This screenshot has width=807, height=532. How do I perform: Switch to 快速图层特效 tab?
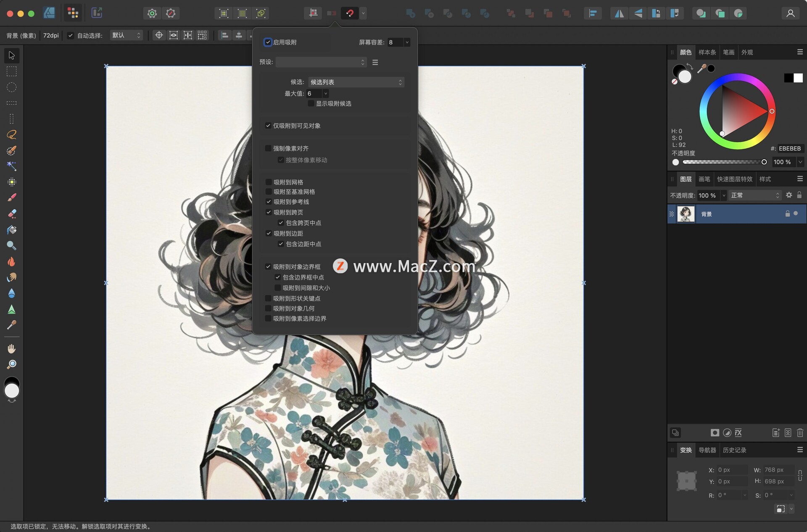click(x=735, y=179)
